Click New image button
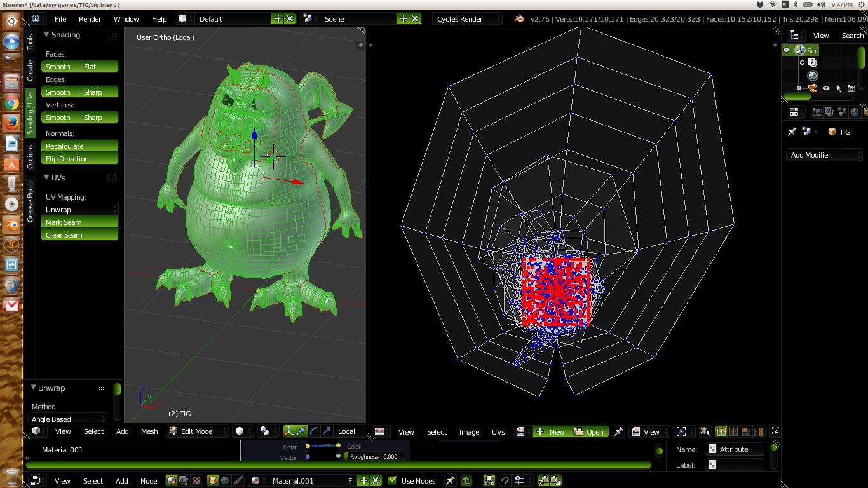Viewport: 868px width, 488px height. (x=552, y=431)
